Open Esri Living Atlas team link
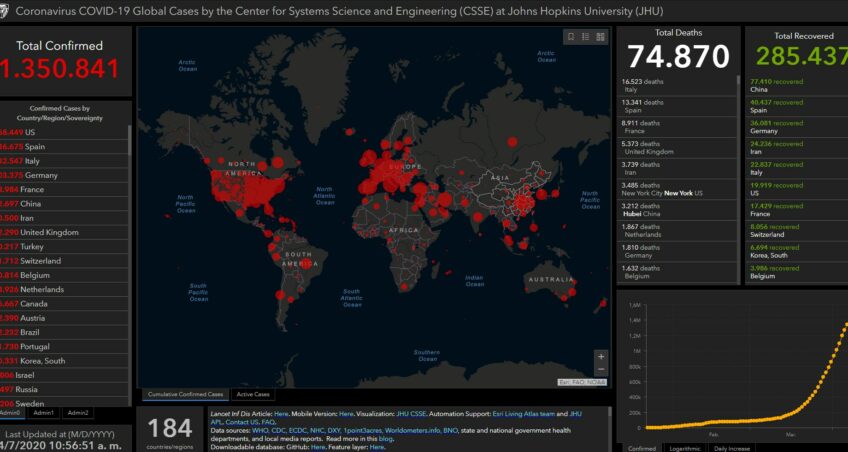This screenshot has width=848, height=452. pyautogui.click(x=524, y=414)
